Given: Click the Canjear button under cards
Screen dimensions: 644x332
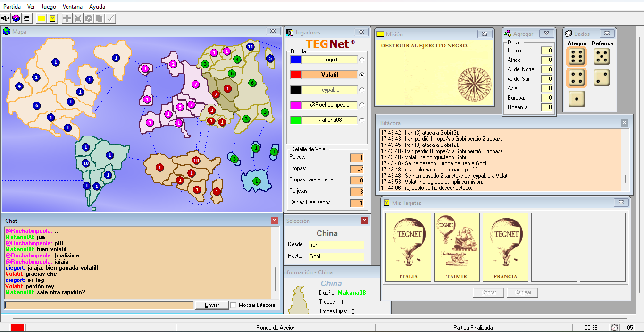Looking at the screenshot, I should click(523, 292).
